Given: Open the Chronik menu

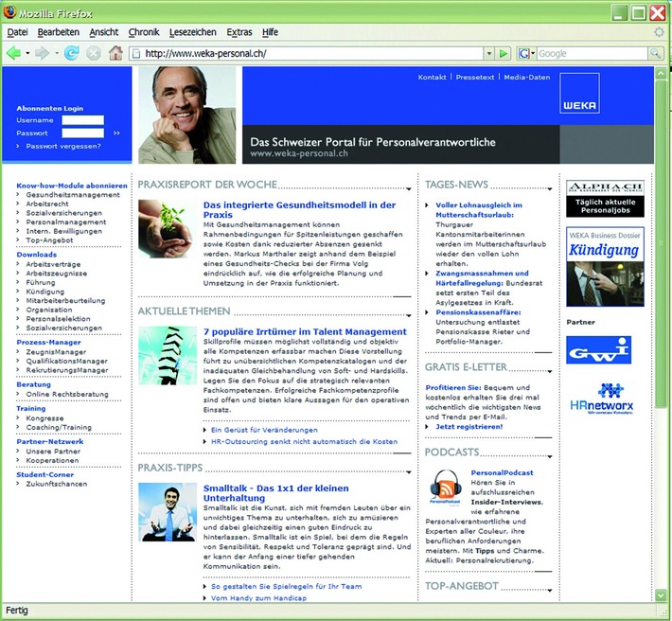Looking at the screenshot, I should (x=144, y=32).
